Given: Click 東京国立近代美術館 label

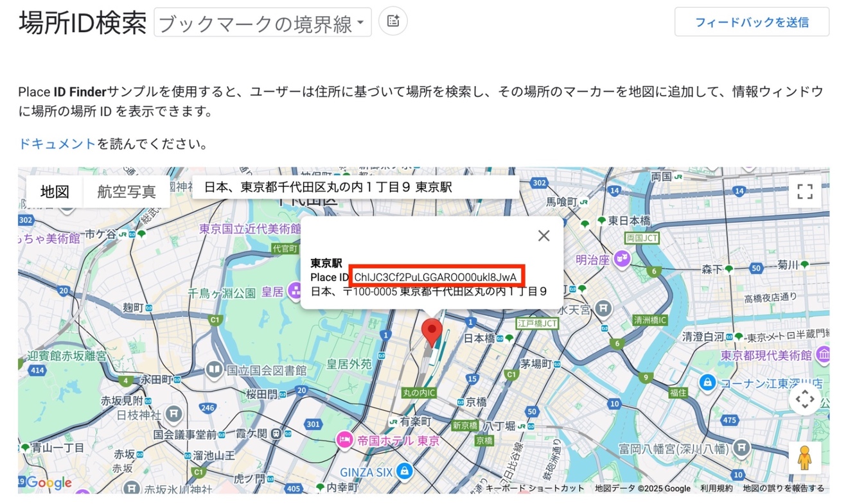Looking at the screenshot, I should 250,229.
